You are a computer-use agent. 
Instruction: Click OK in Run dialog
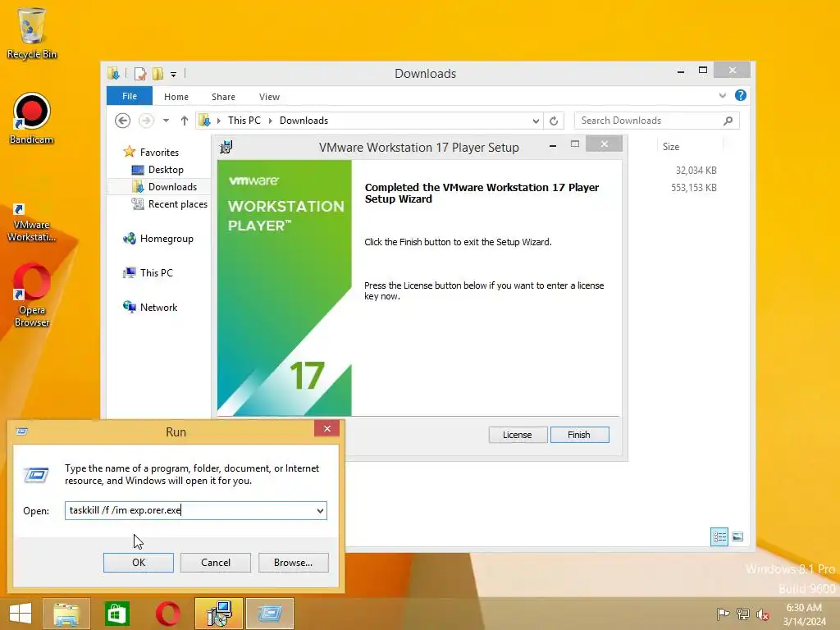[x=138, y=563]
